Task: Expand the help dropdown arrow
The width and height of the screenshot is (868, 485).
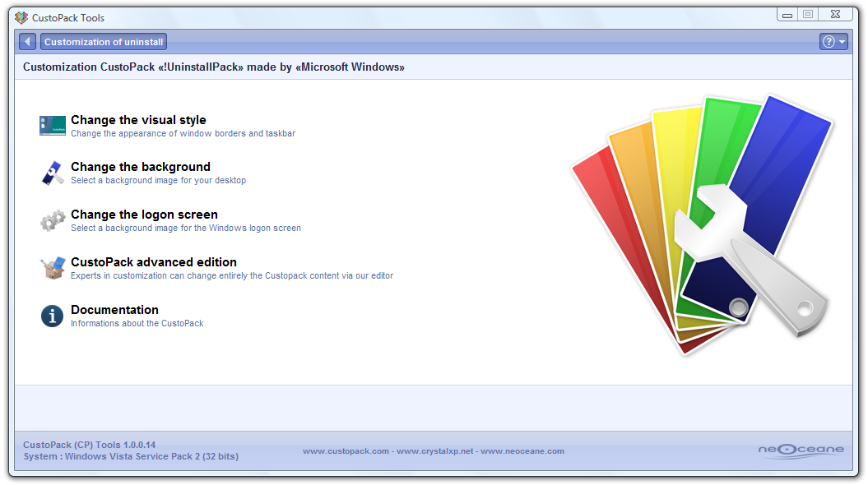Action: click(842, 41)
